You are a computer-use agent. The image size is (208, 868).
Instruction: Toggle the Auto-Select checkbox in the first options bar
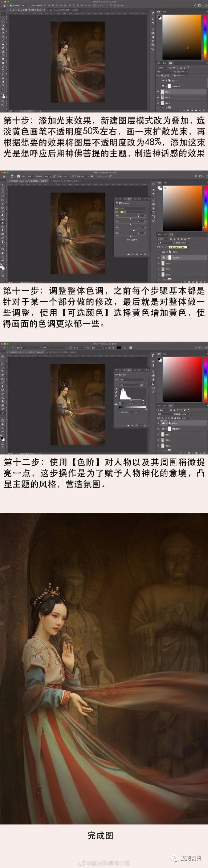(11, 6)
